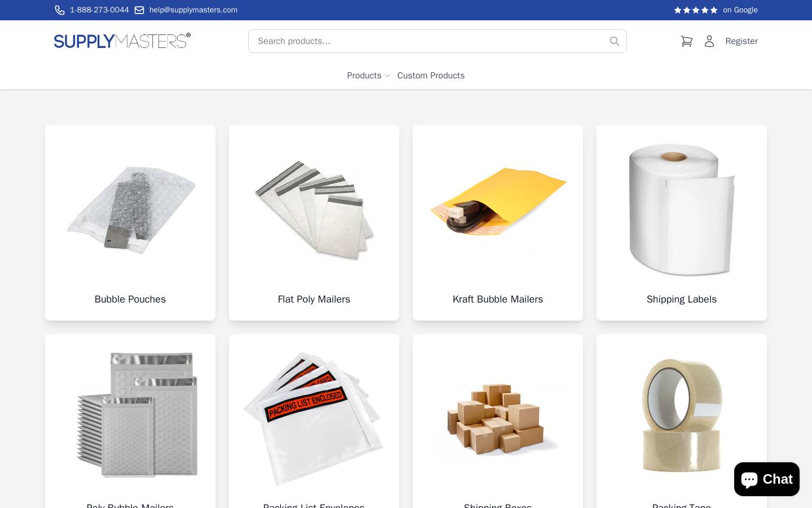
Task: Click 'on Google' review link
Action: point(740,10)
